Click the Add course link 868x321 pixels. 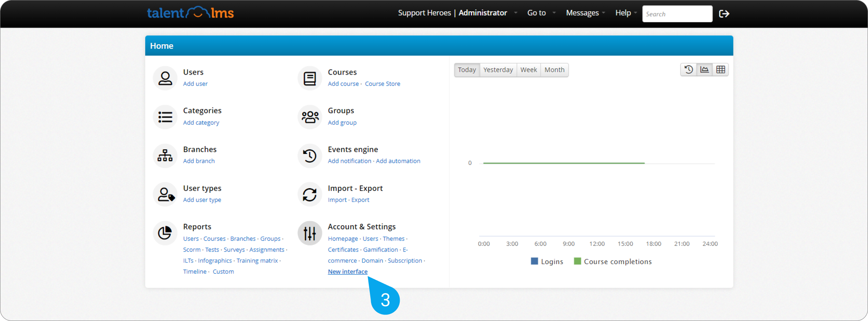click(343, 84)
